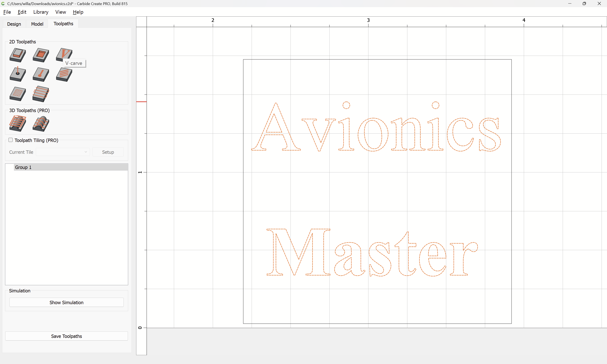
Task: Select the Keyhole toolpath icon
Action: pos(41,74)
